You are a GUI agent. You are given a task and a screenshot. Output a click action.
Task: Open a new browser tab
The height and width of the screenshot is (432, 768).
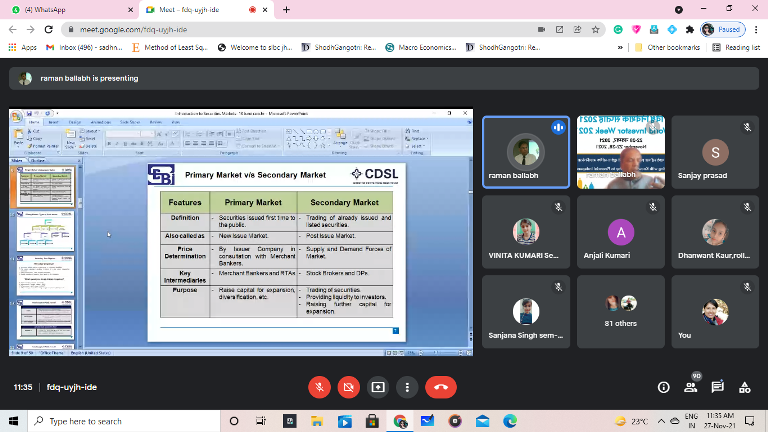point(287,10)
